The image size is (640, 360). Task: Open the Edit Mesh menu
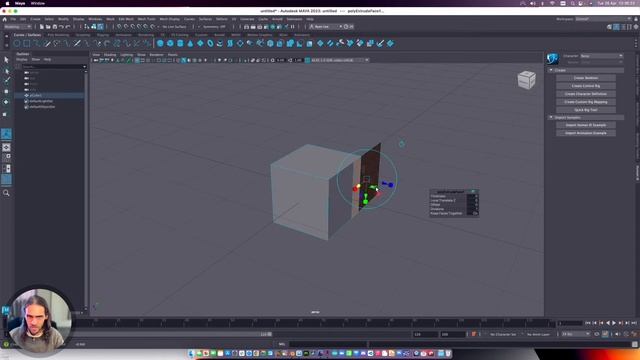[126, 19]
